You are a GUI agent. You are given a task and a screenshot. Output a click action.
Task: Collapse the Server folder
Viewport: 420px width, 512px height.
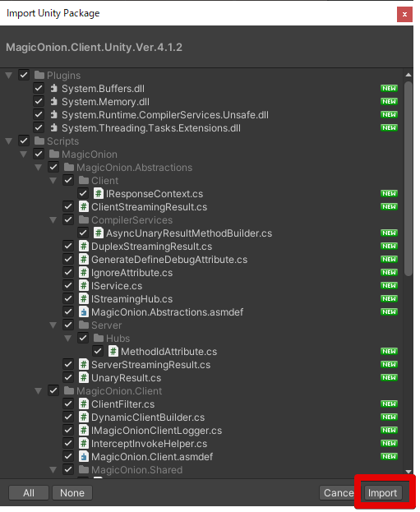[53, 325]
